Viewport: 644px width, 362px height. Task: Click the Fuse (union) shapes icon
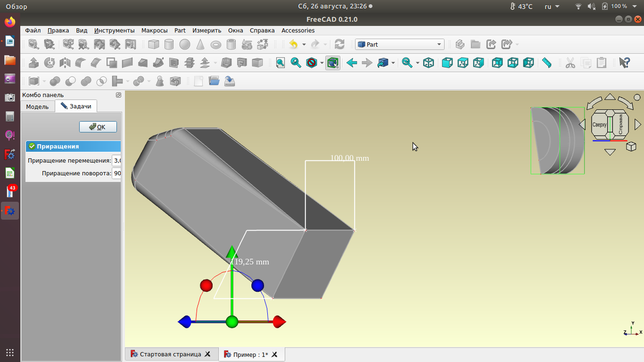[86, 82]
